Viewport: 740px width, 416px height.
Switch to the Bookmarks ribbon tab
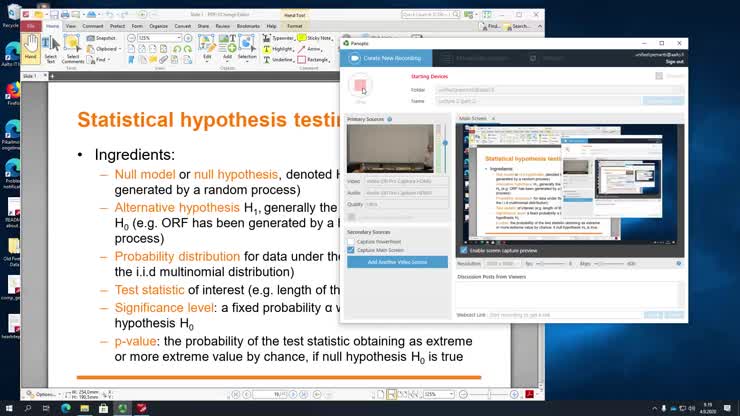[248, 26]
